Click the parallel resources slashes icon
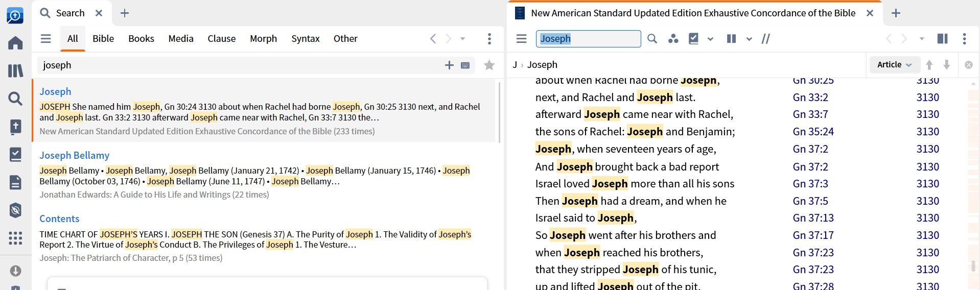Image resolution: width=980 pixels, height=290 pixels. pyautogui.click(x=765, y=39)
